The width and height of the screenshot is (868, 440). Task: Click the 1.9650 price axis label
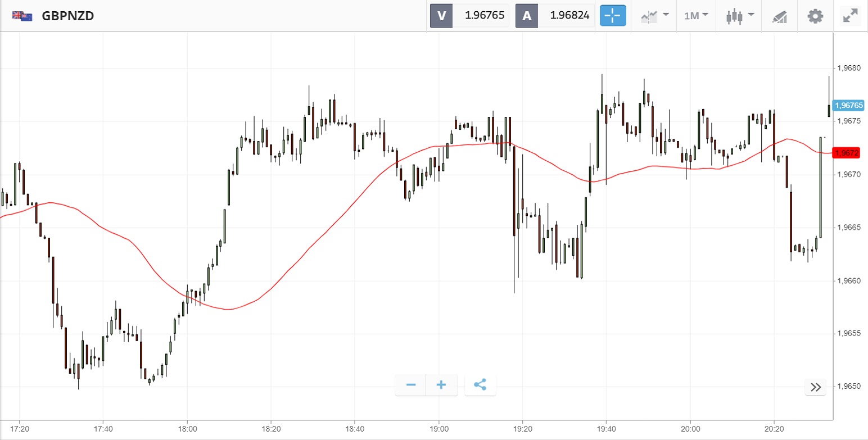[849, 387]
